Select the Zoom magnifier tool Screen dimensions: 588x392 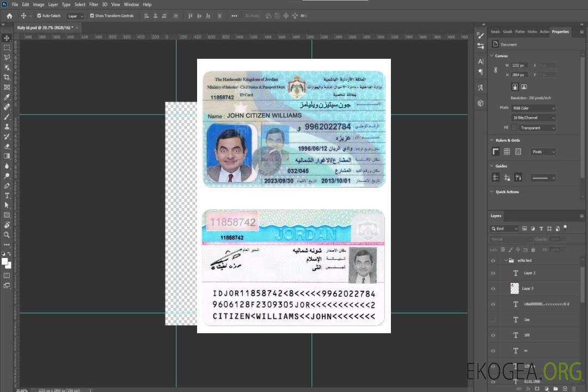pos(7,235)
